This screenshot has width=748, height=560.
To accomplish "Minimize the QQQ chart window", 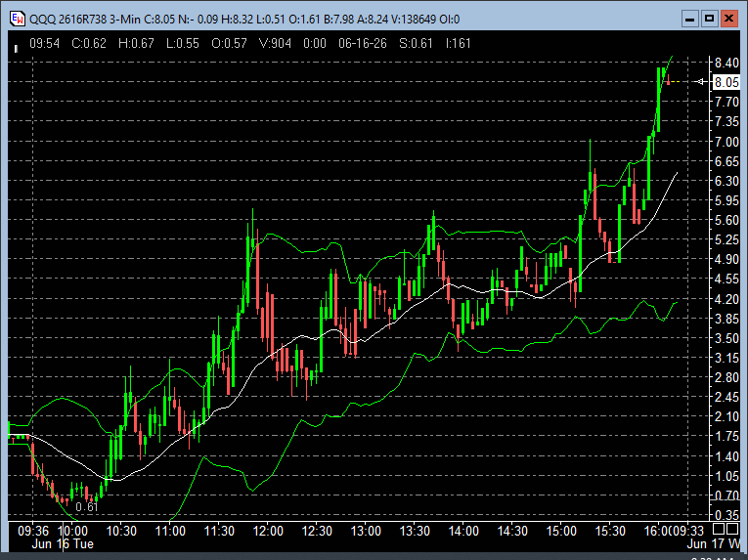I will click(689, 19).
